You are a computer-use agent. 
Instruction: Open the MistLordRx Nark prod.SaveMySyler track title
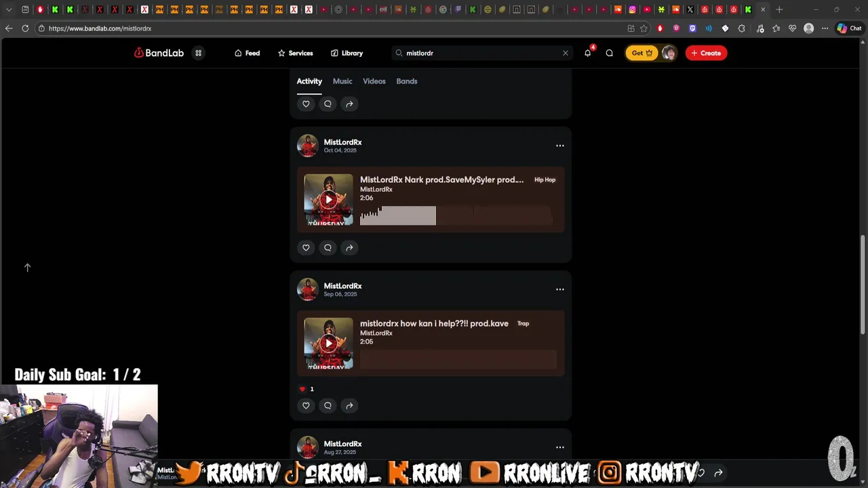441,180
